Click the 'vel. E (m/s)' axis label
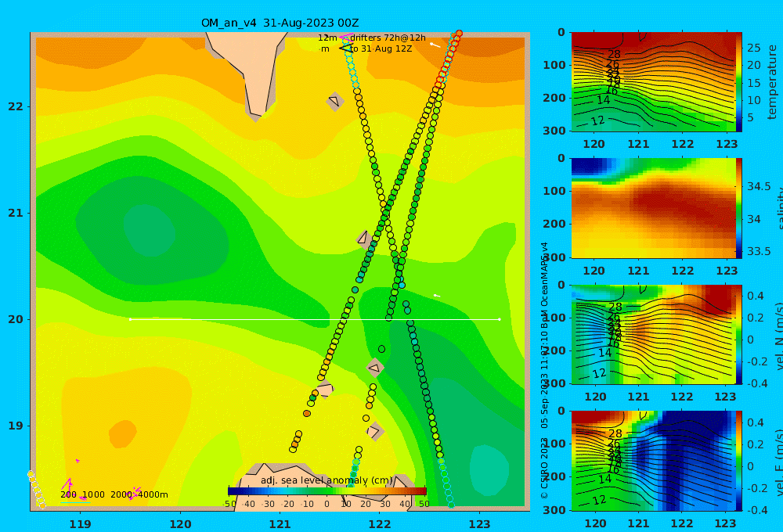Viewport: 783px width, 532px height. pos(778,462)
